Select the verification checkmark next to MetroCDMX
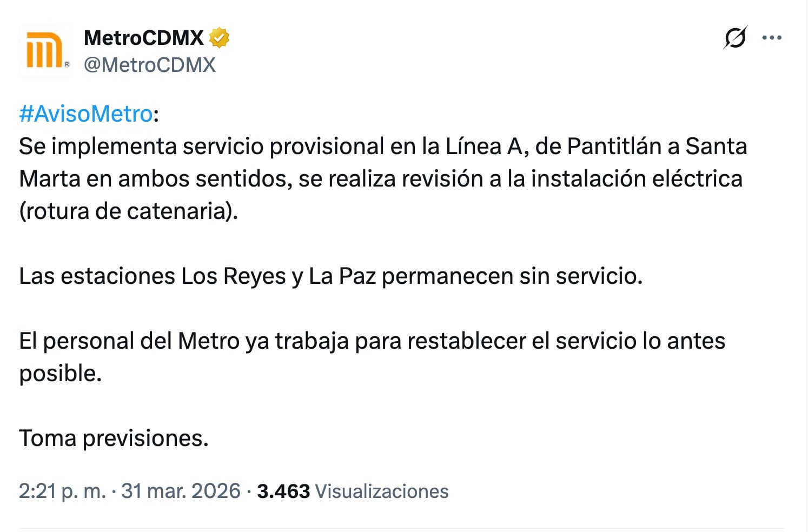Screen dimensions: 808x532 tap(220, 37)
